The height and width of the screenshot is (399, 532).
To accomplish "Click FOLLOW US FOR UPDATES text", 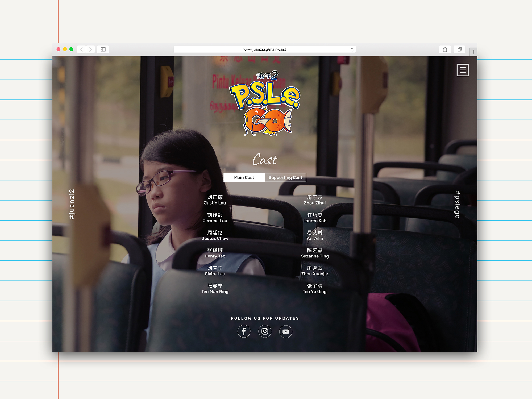I will [265, 318].
